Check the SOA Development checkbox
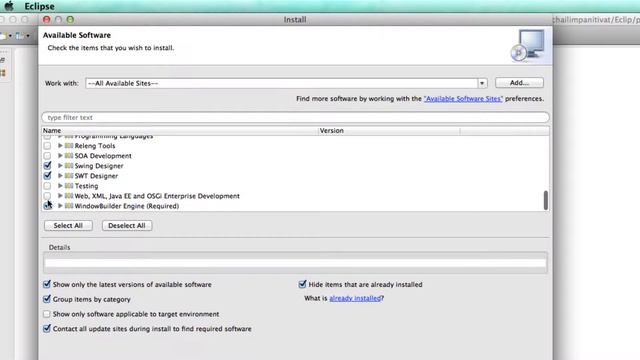This screenshot has width=640, height=360. (x=47, y=156)
